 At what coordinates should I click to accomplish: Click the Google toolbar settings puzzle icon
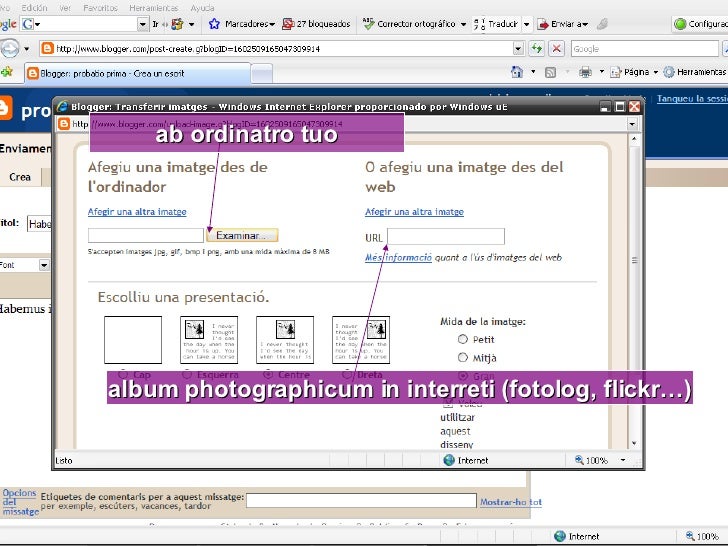tap(177, 24)
